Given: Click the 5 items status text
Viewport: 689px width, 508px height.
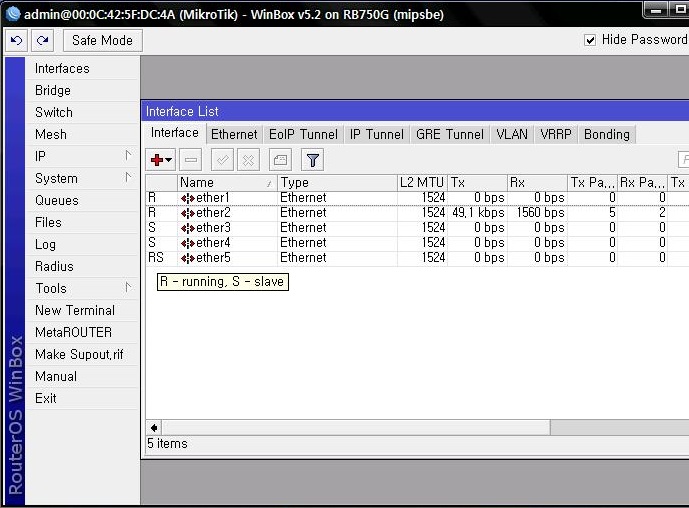Looking at the screenshot, I should click(x=167, y=444).
